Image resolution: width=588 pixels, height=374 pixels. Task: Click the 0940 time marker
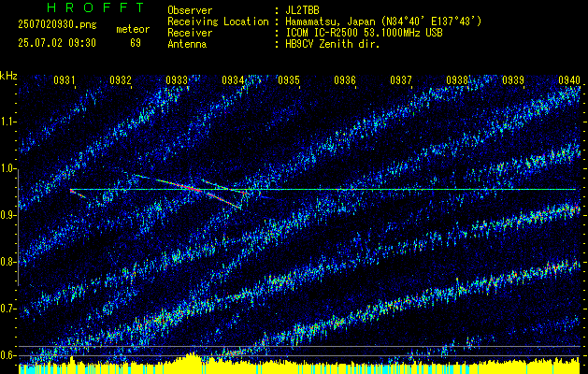pyautogui.click(x=569, y=79)
